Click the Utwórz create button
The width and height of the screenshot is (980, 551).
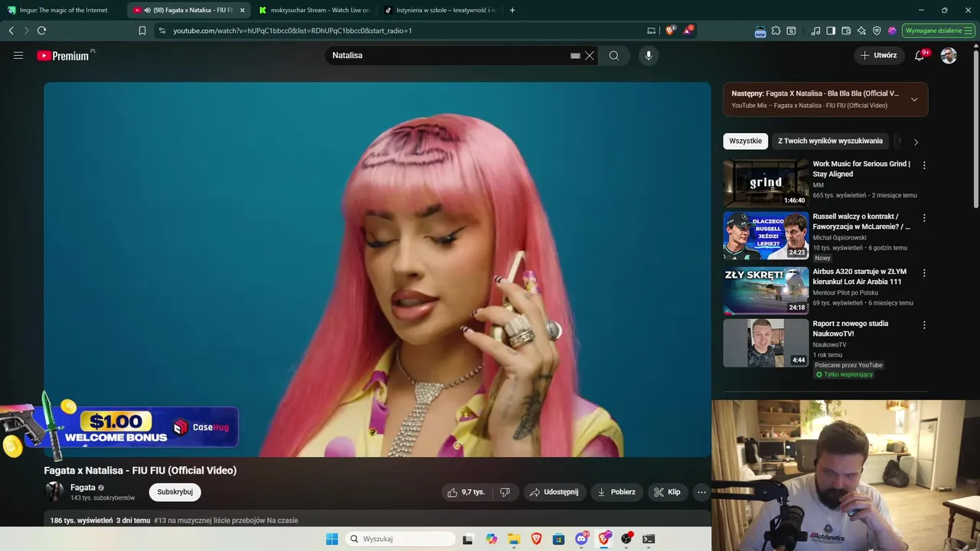(x=878, y=55)
